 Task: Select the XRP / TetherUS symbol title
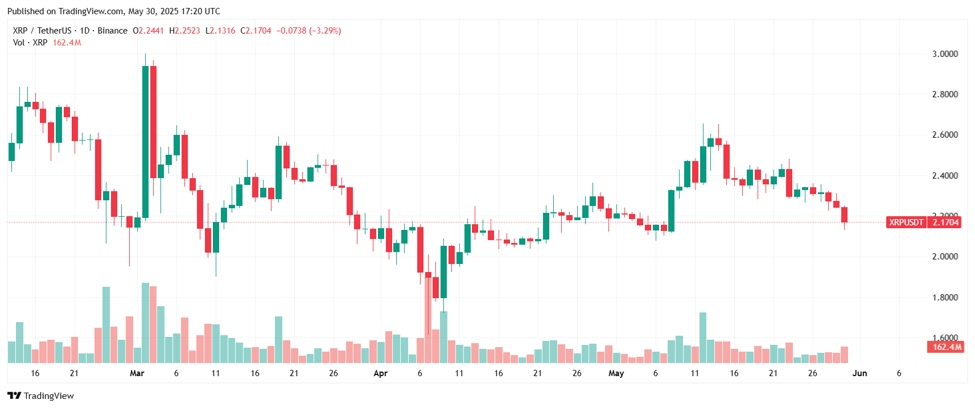(x=39, y=30)
